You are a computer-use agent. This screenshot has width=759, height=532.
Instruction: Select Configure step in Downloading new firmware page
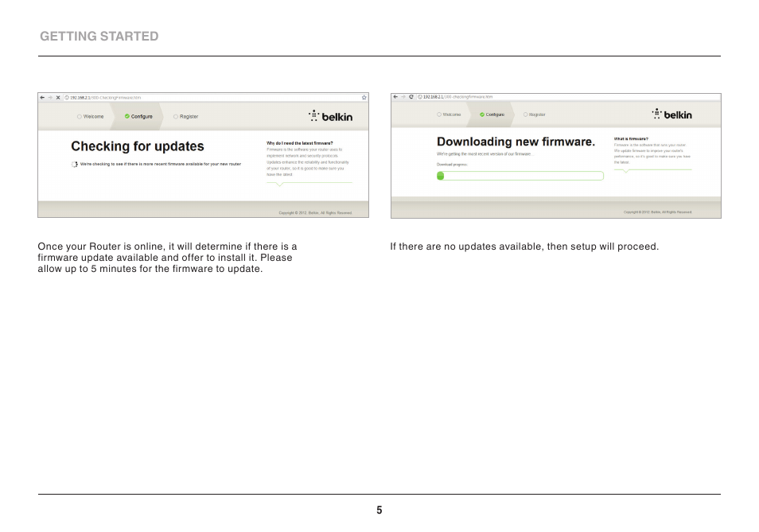pos(492,115)
